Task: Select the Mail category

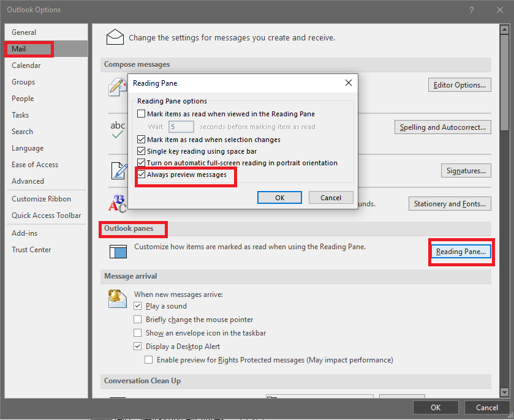Action: (x=46, y=49)
